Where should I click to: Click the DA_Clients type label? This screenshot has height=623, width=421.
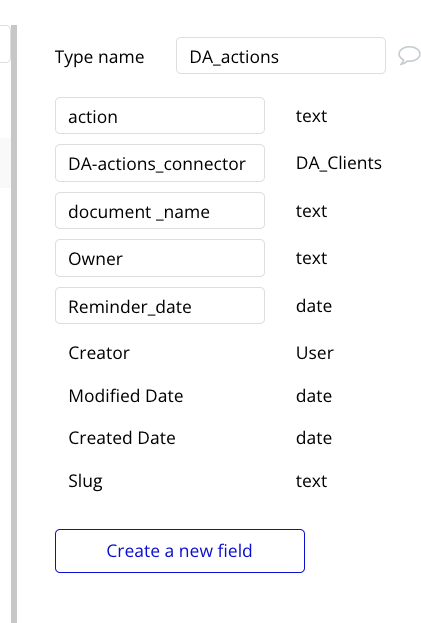[x=339, y=163]
